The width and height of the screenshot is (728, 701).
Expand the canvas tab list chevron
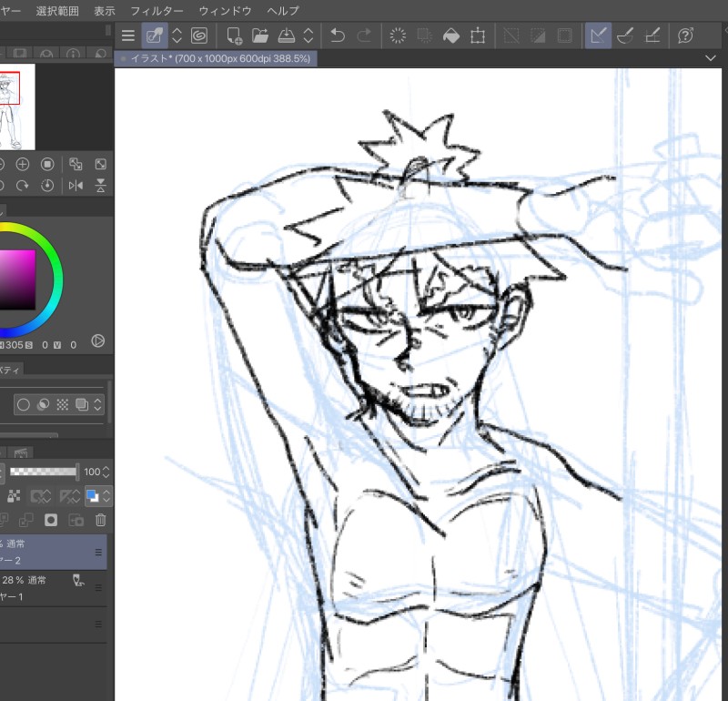(711, 58)
